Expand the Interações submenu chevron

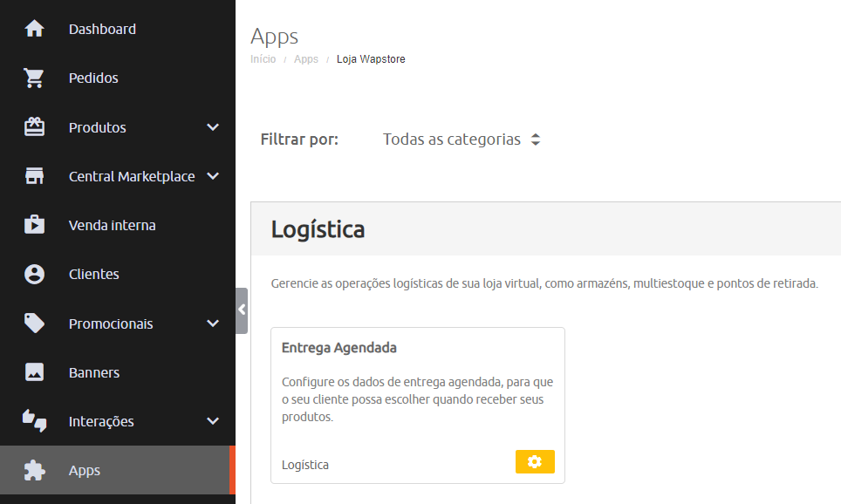(213, 421)
